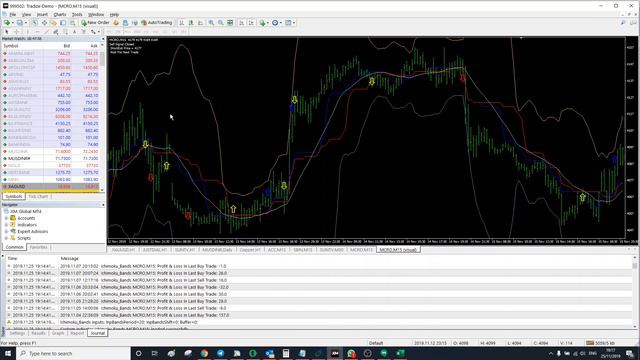640x360 pixels.
Task: Open the Copper,H1 chart tab
Action: point(250,249)
